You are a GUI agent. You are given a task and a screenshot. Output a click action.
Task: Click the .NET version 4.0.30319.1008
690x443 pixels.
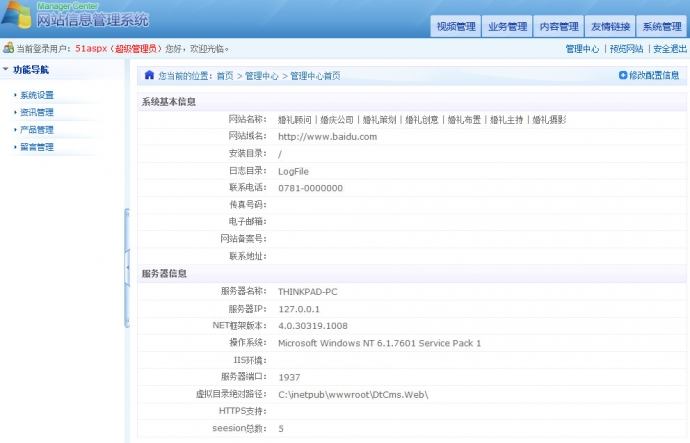(313, 326)
